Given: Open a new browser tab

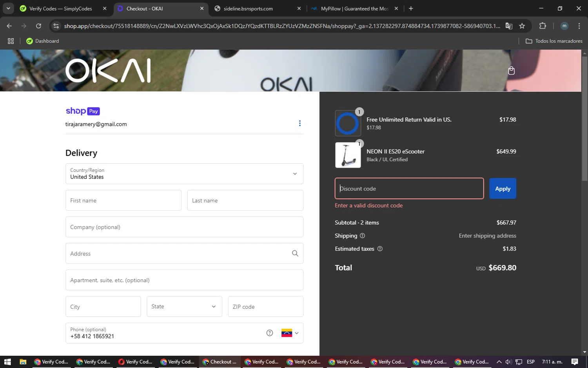Looking at the screenshot, I should [411, 9].
